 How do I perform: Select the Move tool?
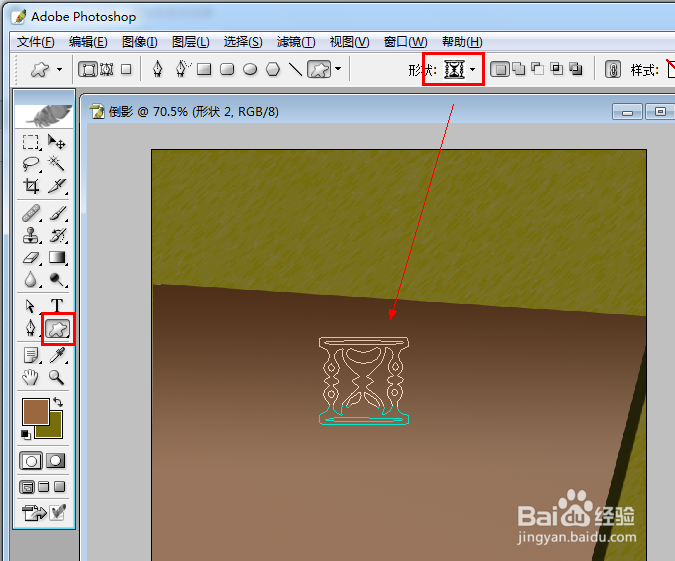tap(57, 142)
